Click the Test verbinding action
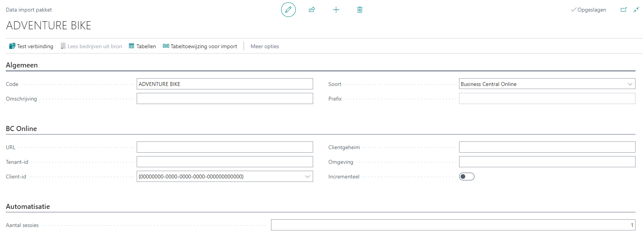This screenshot has height=237, width=644. point(31,46)
